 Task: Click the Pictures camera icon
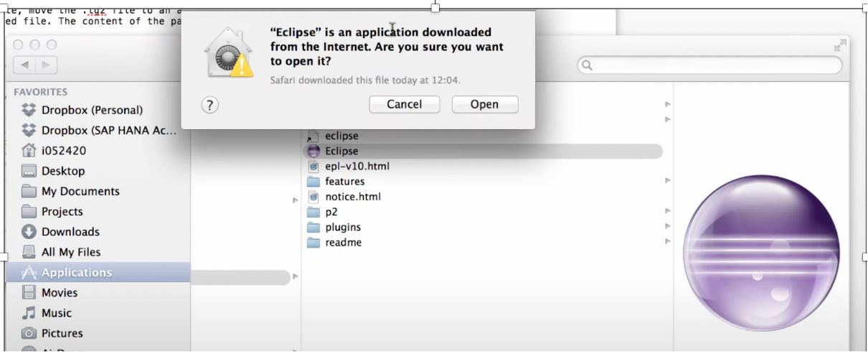(29, 333)
